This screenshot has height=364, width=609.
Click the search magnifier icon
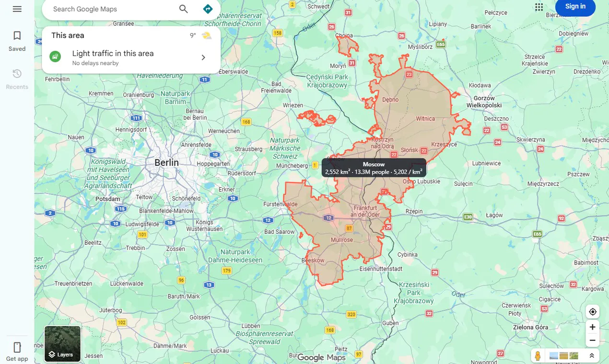click(x=184, y=9)
